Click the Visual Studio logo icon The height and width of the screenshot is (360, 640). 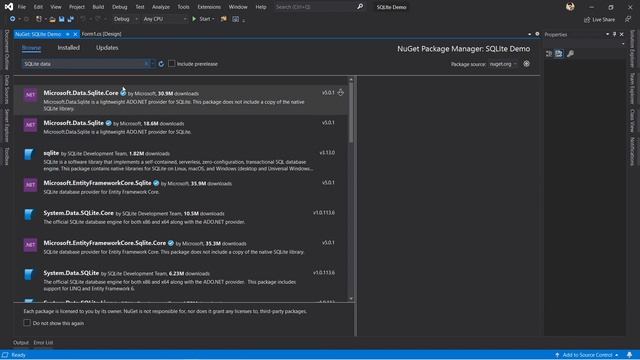[9, 7]
